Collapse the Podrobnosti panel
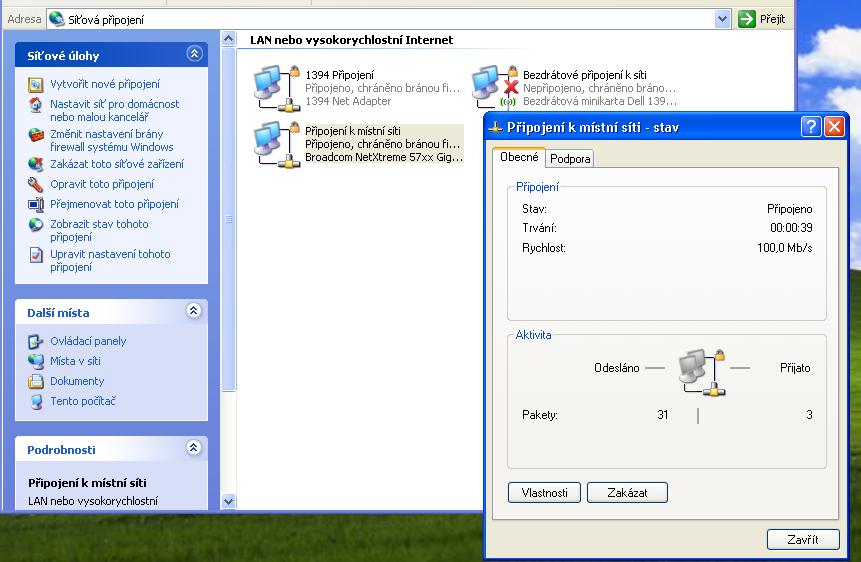The width and height of the screenshot is (861, 562). pos(193,448)
